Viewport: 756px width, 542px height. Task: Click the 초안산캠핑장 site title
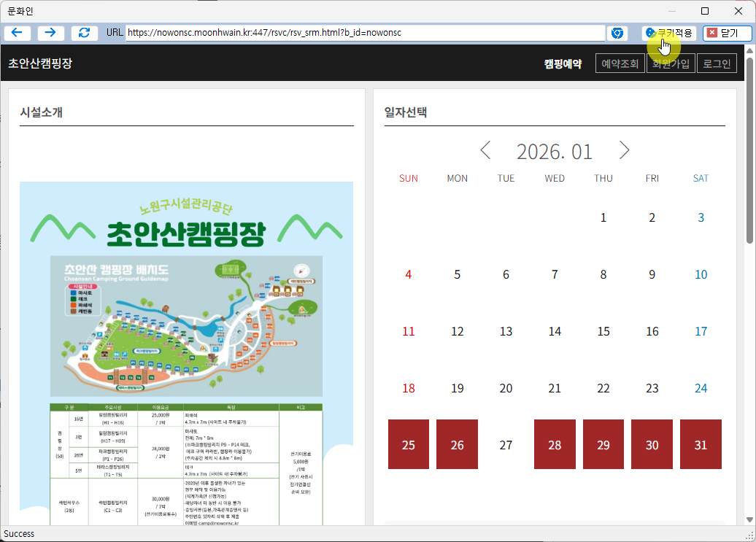(x=40, y=63)
